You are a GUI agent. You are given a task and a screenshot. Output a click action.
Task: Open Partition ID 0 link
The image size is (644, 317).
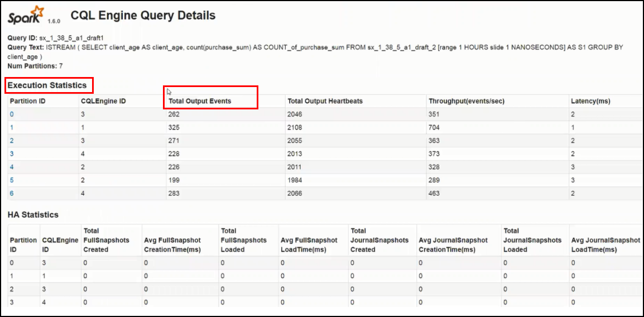(x=12, y=114)
